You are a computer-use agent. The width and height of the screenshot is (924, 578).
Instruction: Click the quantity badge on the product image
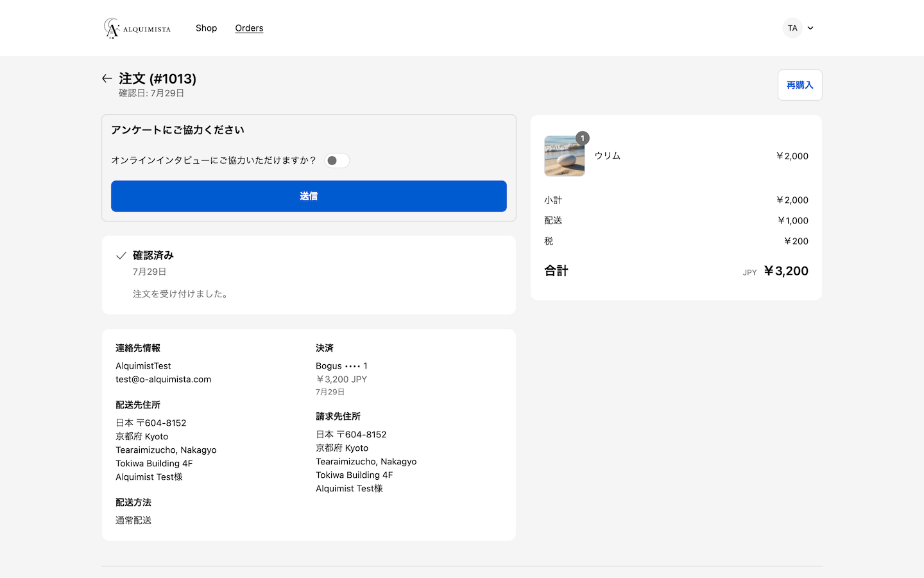[582, 138]
